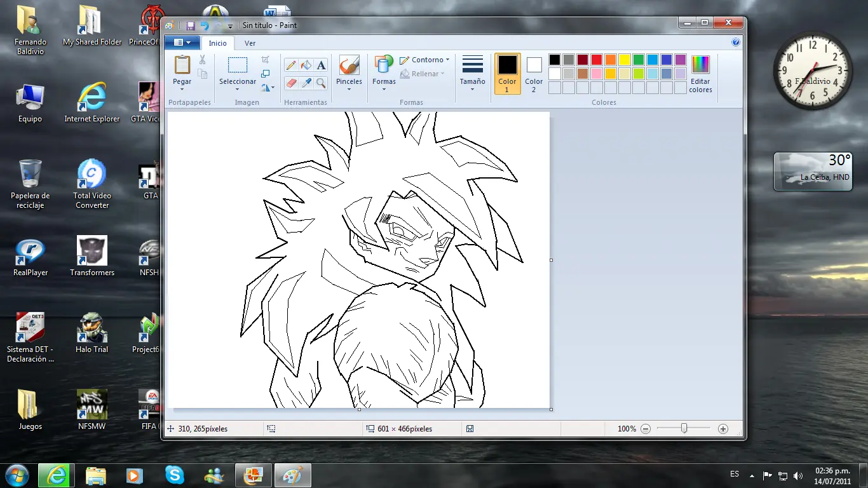This screenshot has height=488, width=868.
Task: Switch to the Inicio ribbon tab
Action: coord(218,43)
